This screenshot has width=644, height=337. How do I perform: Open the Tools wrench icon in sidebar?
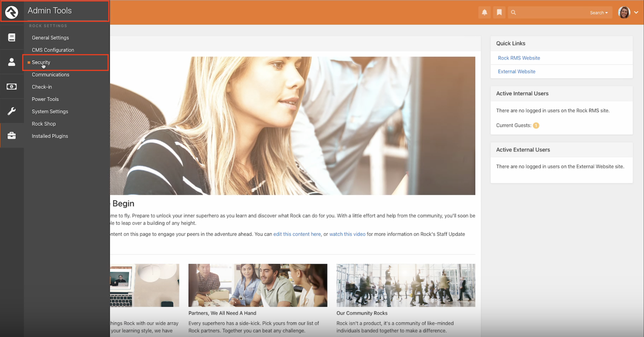click(x=11, y=111)
